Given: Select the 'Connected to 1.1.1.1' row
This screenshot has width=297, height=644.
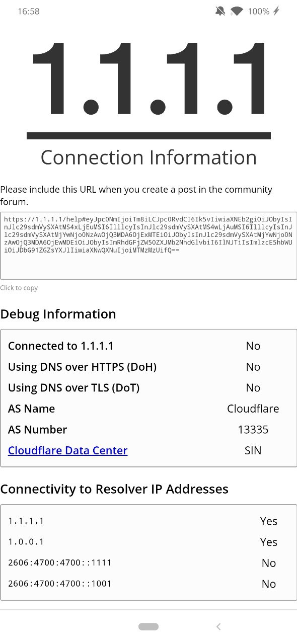Looking at the screenshot, I should pos(148,346).
